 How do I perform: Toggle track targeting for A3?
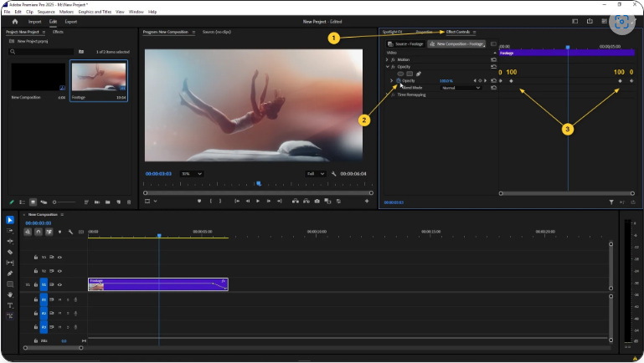pyautogui.click(x=44, y=327)
